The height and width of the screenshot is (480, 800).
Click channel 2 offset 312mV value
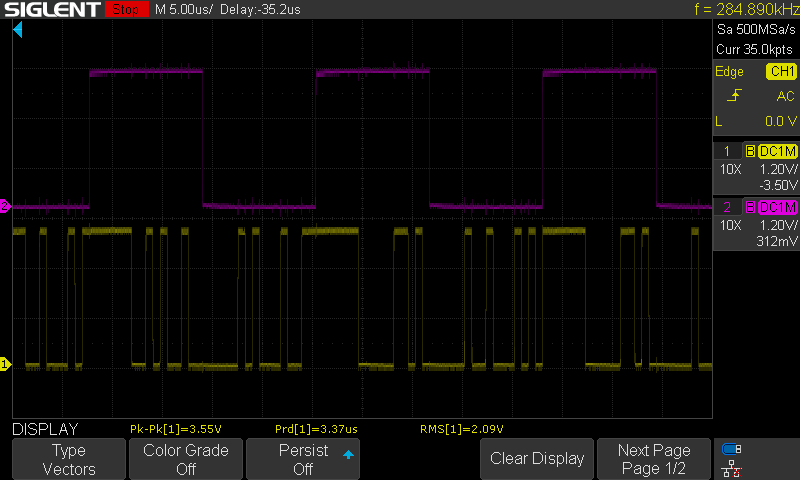click(777, 241)
